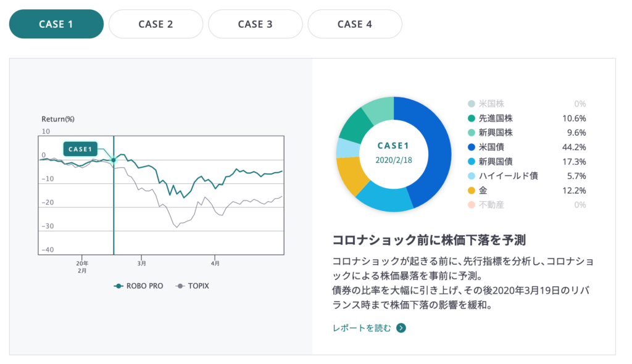Click the 9.6% value for 新興国株
Image resolution: width=632 pixels, height=364 pixels.
(x=576, y=133)
